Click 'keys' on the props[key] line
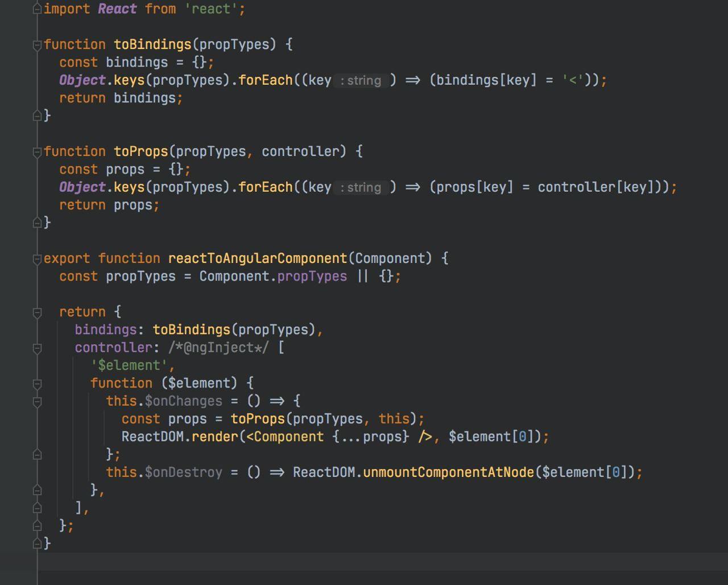This screenshot has width=728, height=585. [x=129, y=187]
